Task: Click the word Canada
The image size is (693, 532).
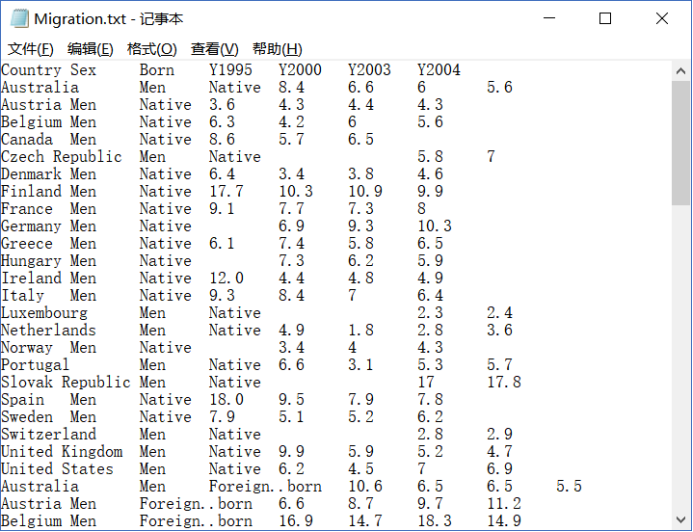Action: 27,140
